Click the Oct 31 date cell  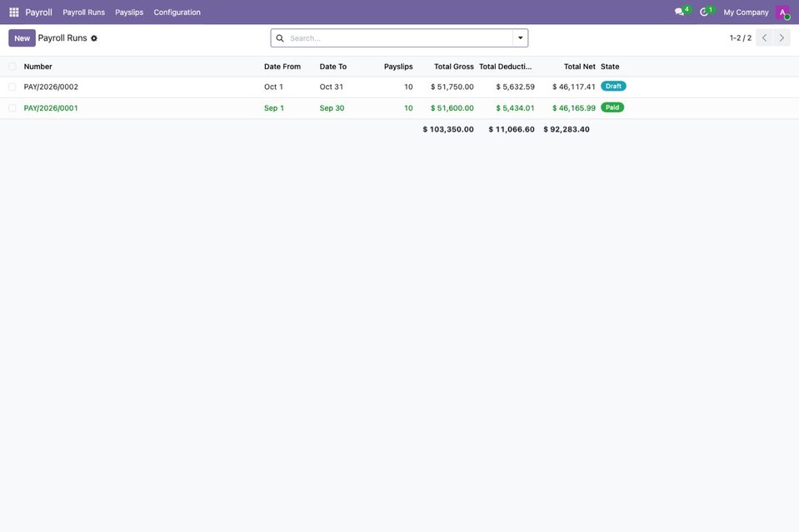point(332,87)
